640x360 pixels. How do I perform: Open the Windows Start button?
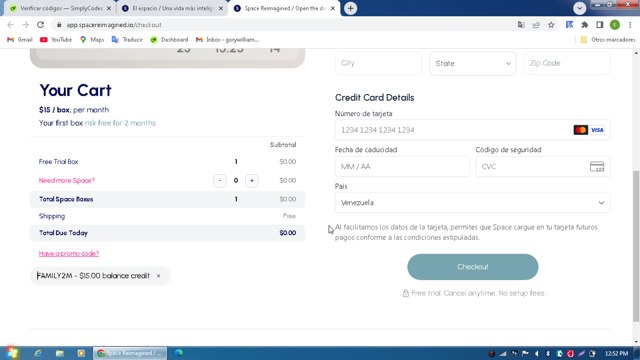point(11,353)
